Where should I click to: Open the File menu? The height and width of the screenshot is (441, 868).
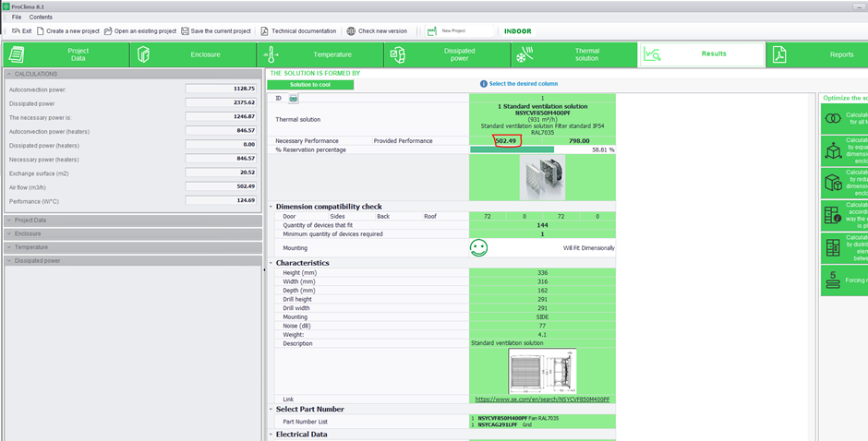click(17, 17)
